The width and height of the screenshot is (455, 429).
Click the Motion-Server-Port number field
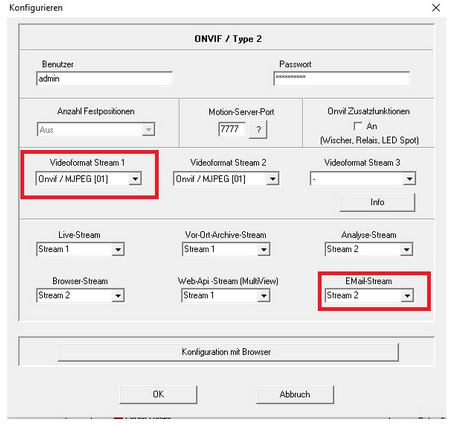(232, 129)
